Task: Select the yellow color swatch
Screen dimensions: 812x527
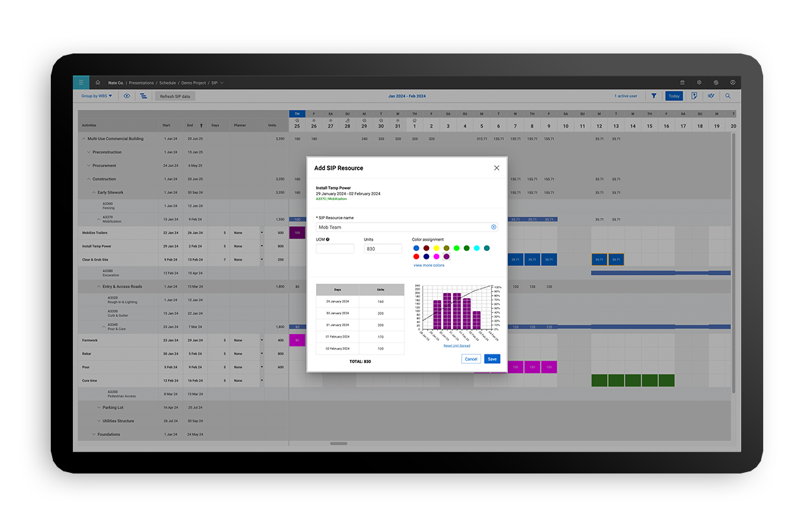Action: tap(436, 248)
